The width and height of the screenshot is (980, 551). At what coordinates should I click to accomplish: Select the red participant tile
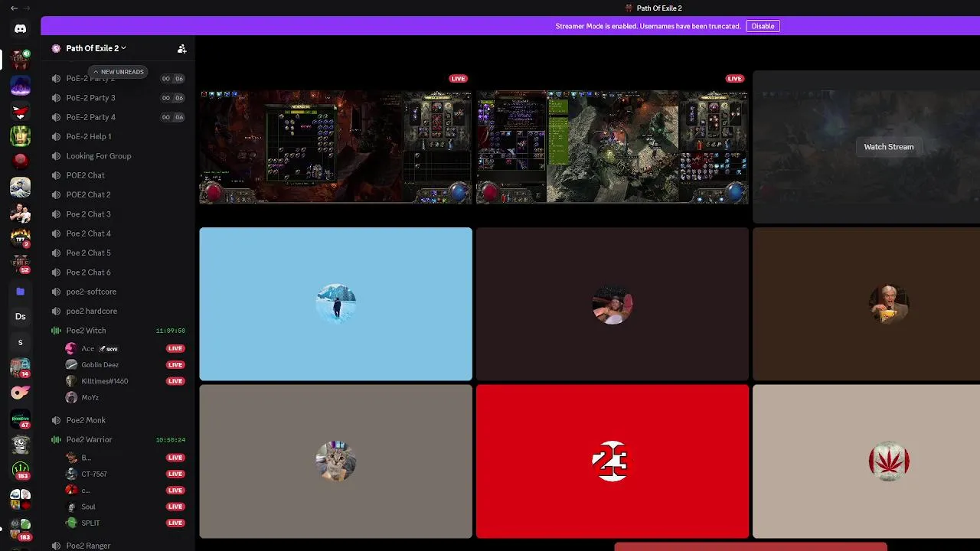tap(612, 461)
